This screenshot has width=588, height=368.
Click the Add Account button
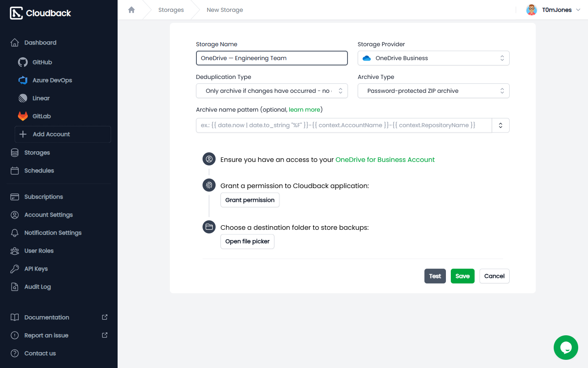[x=63, y=134]
